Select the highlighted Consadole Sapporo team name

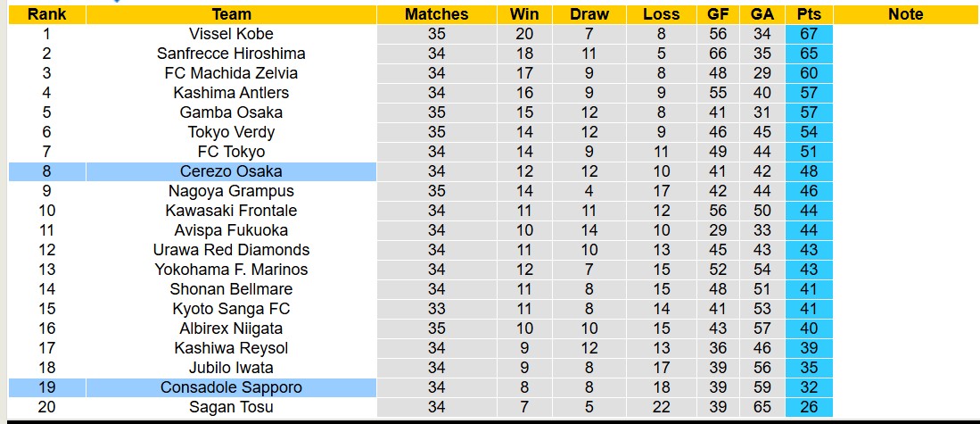(x=232, y=387)
